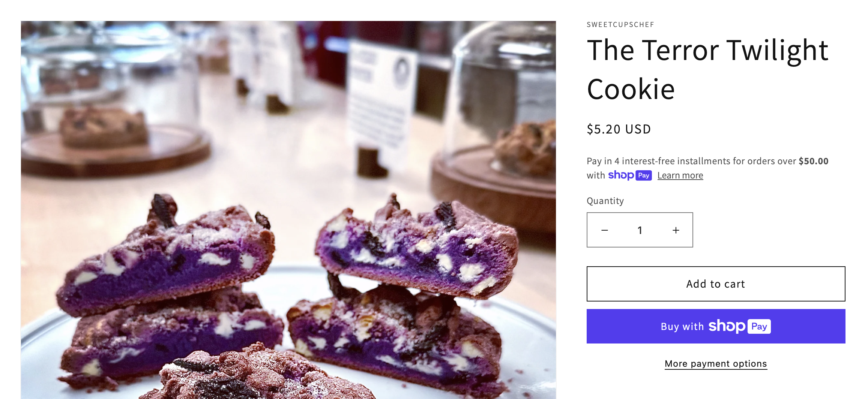Click the $5.20 USD price
Image resolution: width=868 pixels, height=399 pixels.
click(619, 129)
